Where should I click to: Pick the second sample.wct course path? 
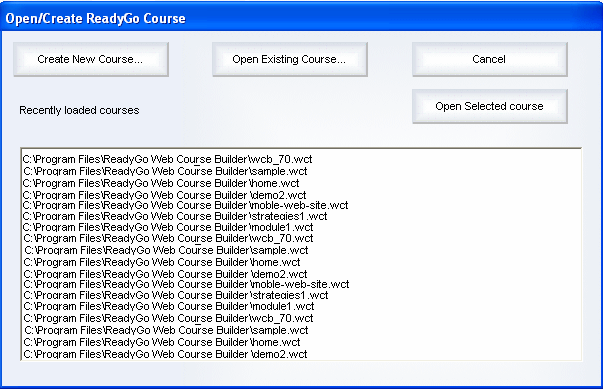[x=166, y=250]
